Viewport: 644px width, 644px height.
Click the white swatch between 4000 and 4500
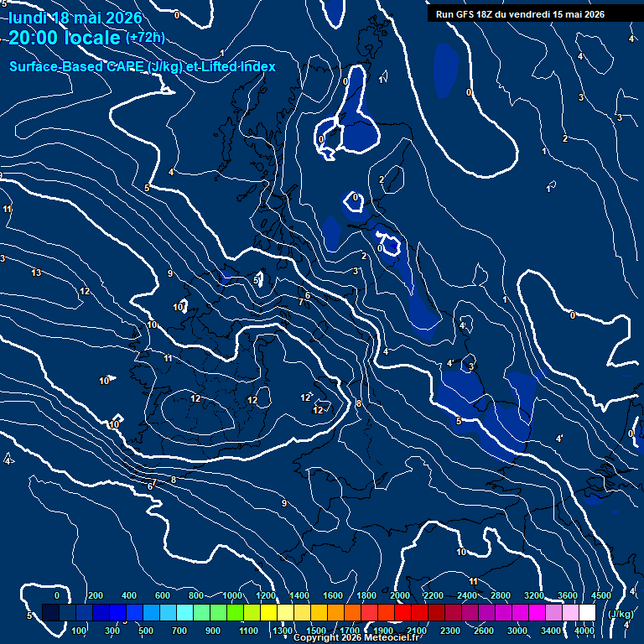587,612
